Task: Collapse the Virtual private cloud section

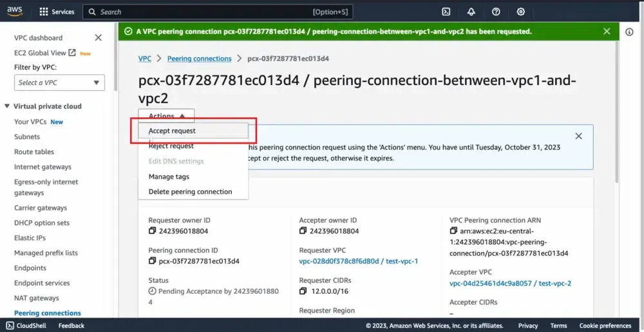Action: (x=7, y=106)
